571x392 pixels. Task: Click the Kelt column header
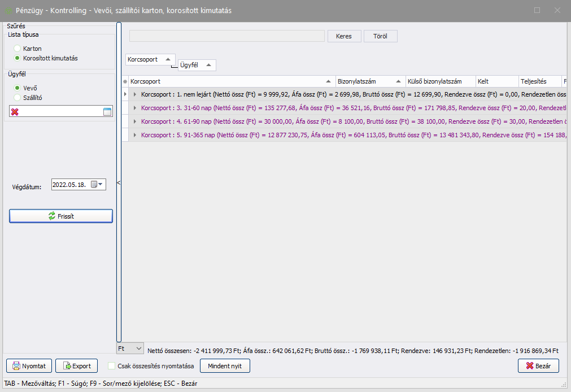[496, 82]
